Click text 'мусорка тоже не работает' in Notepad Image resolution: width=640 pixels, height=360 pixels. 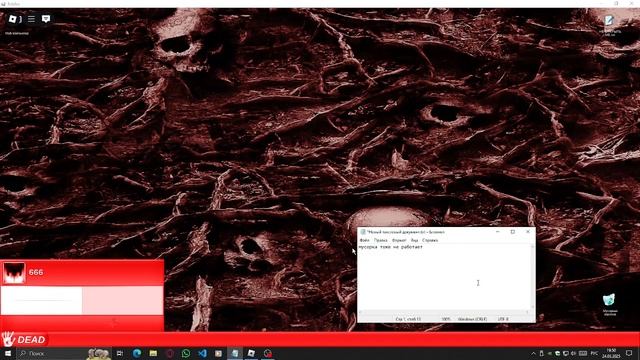click(x=391, y=247)
